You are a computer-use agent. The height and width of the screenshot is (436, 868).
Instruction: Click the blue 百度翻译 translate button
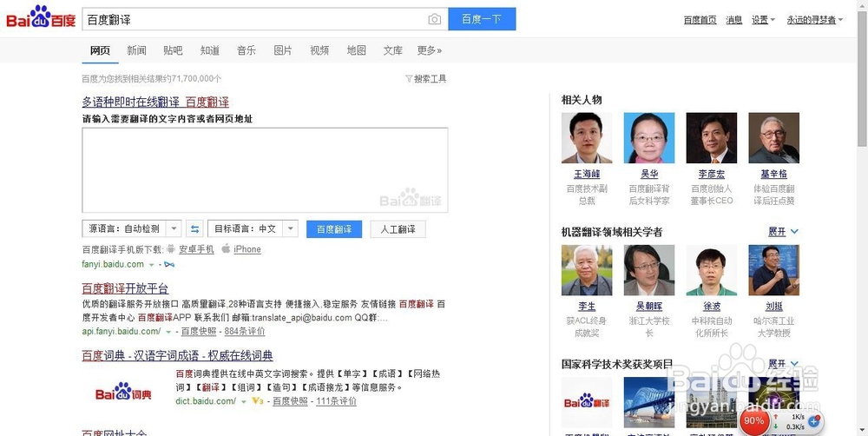(334, 228)
